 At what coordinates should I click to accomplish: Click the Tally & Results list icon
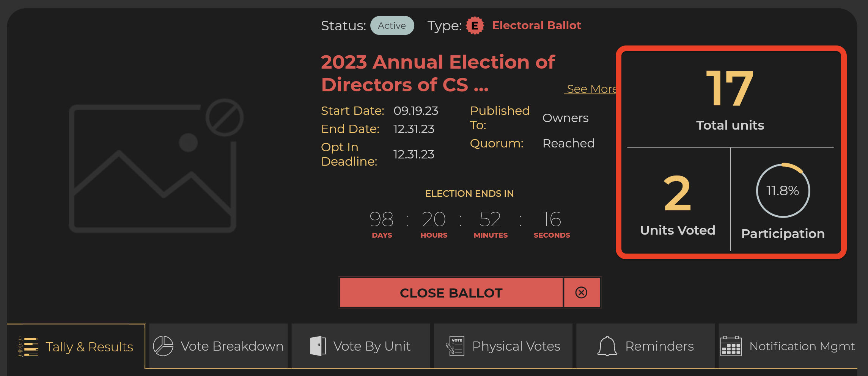[28, 347]
